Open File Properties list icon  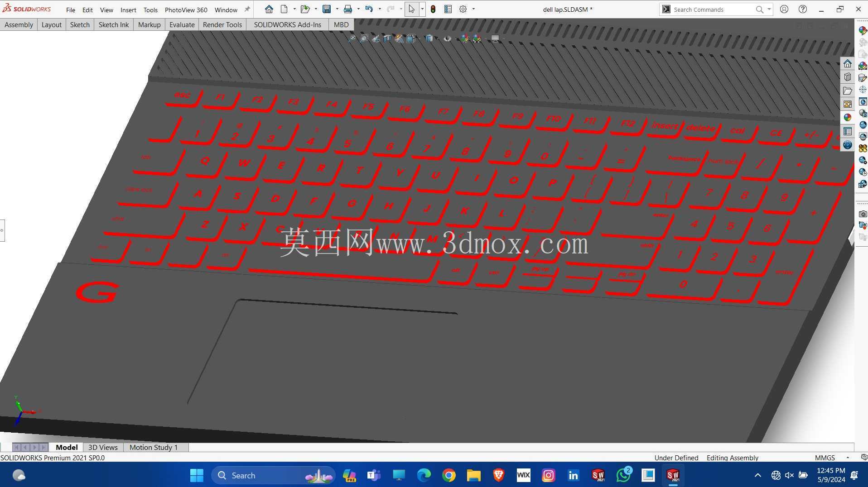448,9
